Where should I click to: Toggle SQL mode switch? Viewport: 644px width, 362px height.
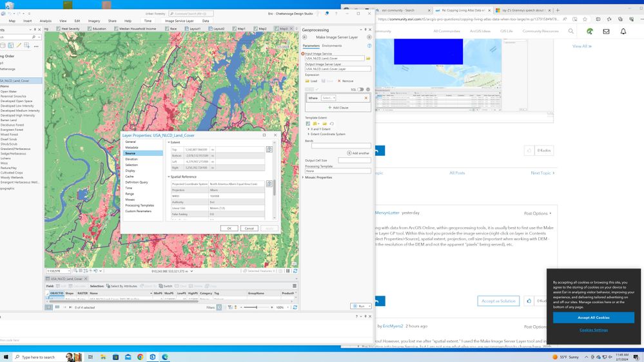(360, 90)
